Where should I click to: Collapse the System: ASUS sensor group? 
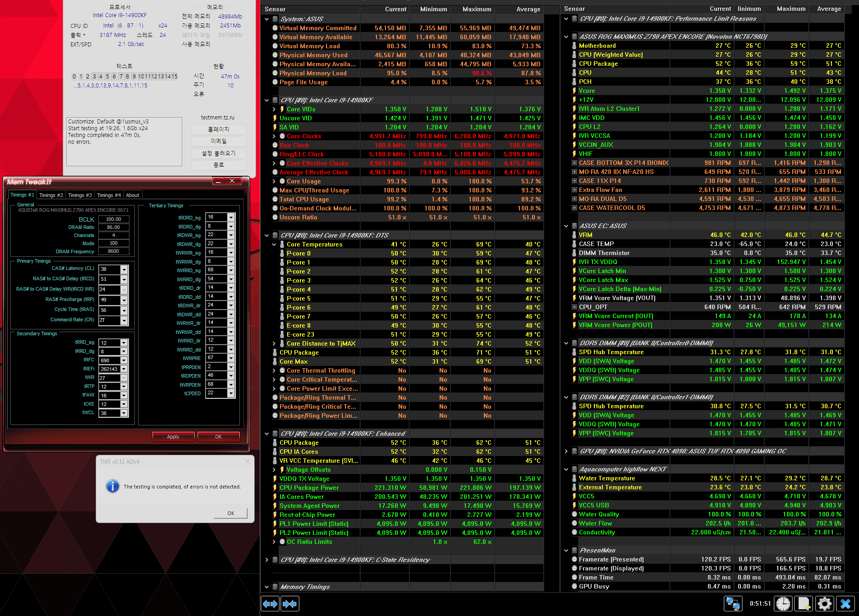pyautogui.click(x=266, y=19)
